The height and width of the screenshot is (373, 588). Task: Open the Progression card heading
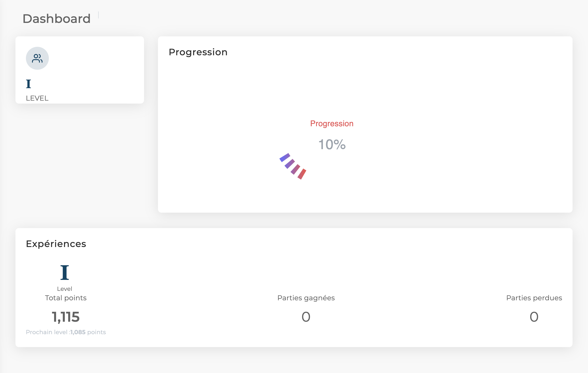pyautogui.click(x=198, y=52)
